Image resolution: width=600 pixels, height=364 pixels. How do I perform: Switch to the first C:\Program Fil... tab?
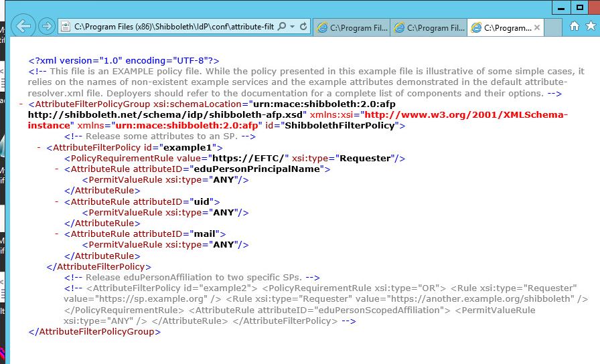(352, 27)
